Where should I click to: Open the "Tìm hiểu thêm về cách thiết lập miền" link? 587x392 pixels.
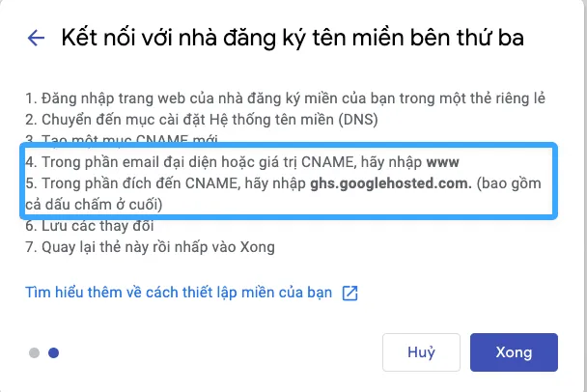click(181, 293)
